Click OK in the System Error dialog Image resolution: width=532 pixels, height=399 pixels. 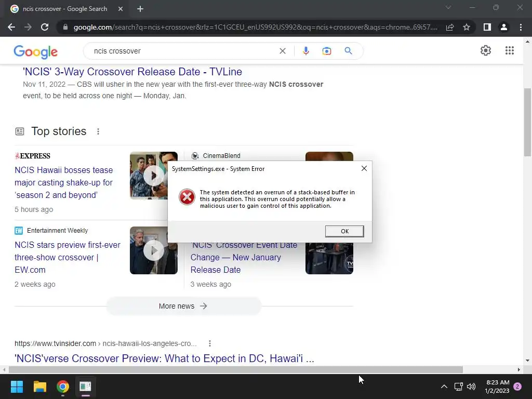[344, 231]
